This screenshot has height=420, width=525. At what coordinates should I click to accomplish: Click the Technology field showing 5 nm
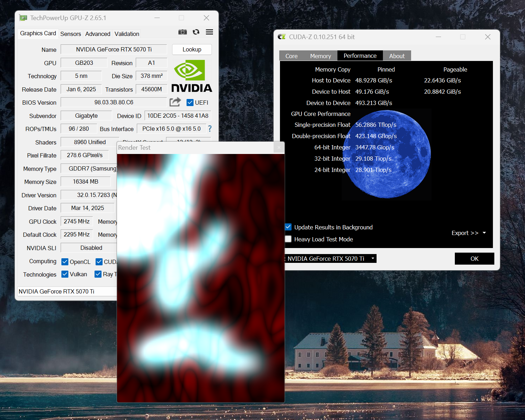81,76
